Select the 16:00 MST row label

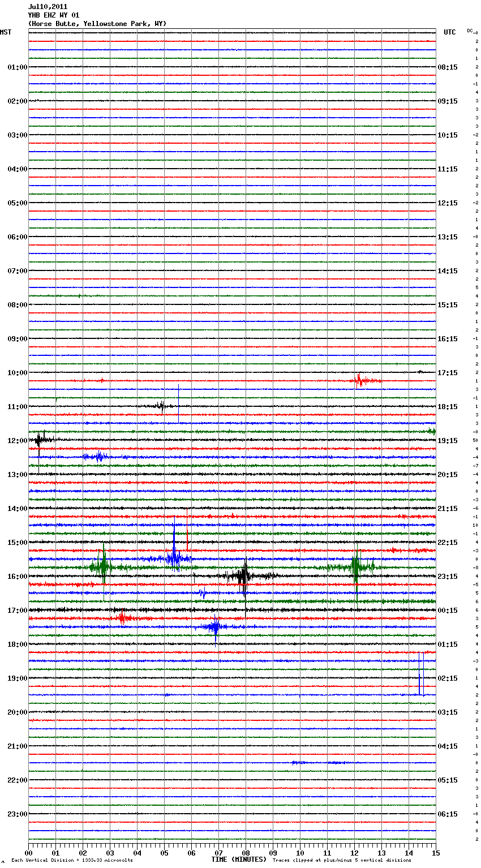pyautogui.click(x=17, y=577)
